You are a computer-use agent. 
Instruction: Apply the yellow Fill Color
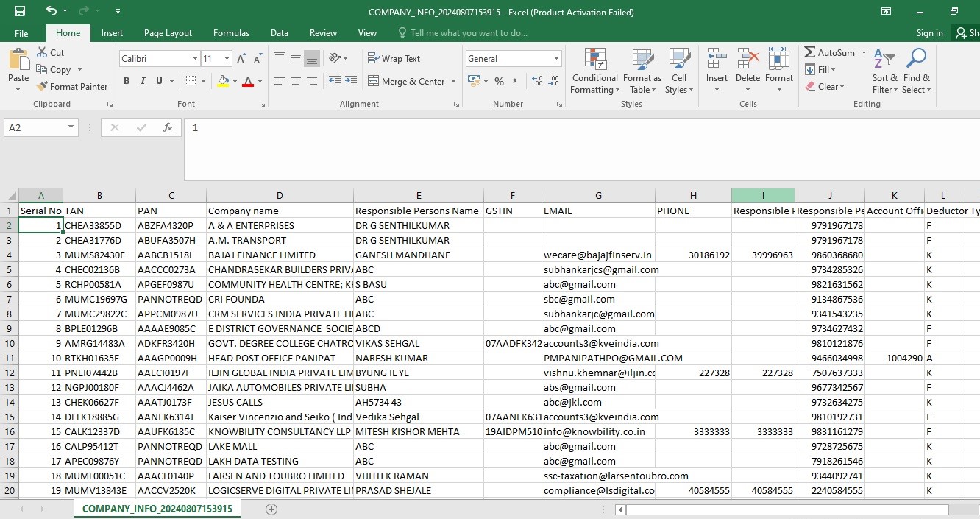click(x=224, y=81)
